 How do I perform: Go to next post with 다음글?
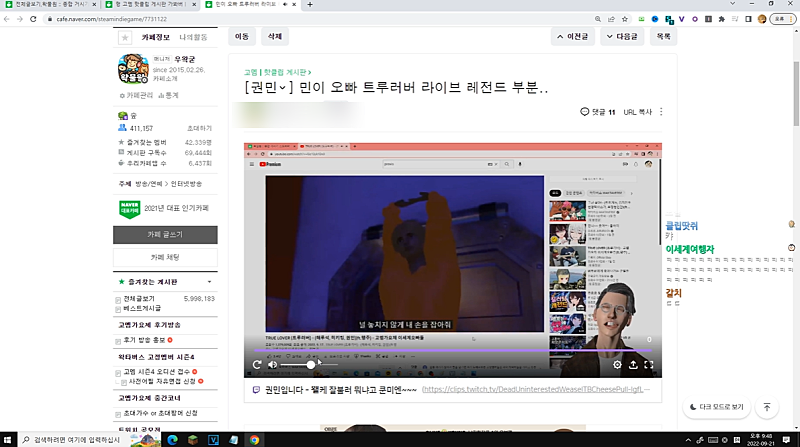coord(622,37)
